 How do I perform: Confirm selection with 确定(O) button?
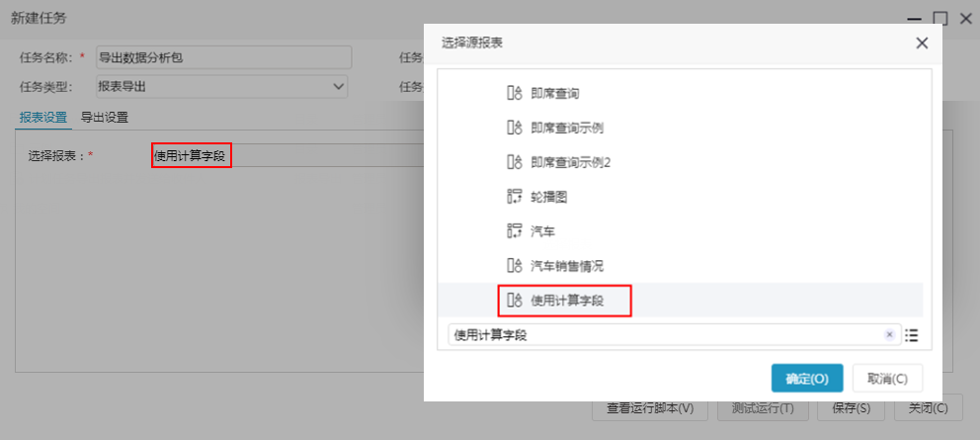click(x=807, y=379)
